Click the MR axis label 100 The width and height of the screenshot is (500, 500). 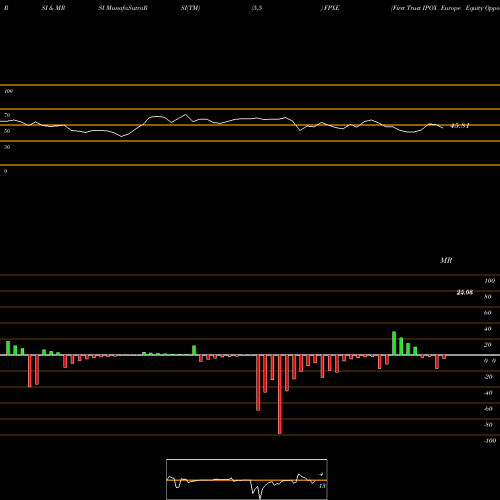click(x=489, y=281)
